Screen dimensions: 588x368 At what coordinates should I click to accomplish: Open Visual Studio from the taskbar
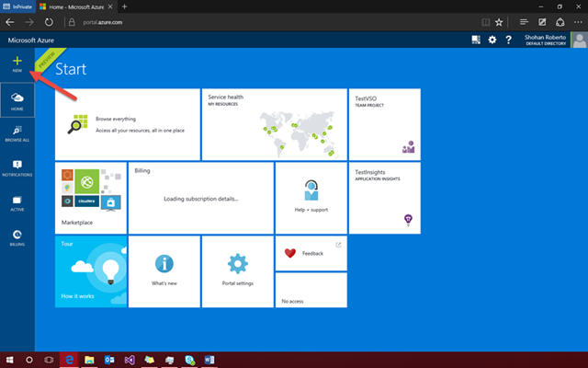(x=130, y=360)
